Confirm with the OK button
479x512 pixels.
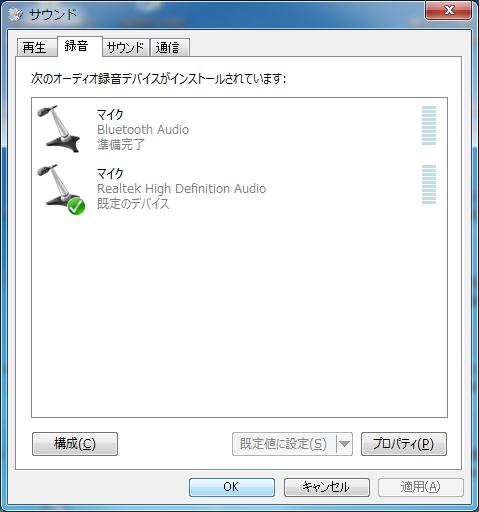click(232, 487)
